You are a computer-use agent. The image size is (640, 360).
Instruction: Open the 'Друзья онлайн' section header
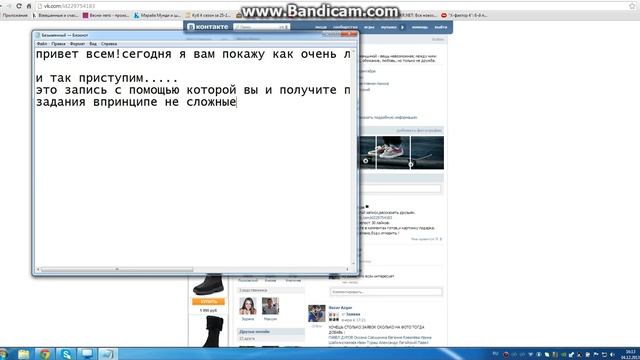tap(271, 332)
